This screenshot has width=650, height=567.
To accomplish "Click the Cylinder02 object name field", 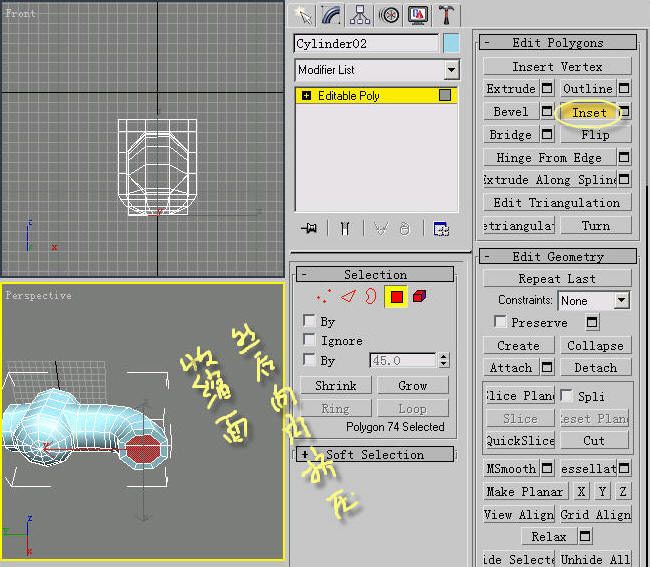I will [366, 44].
